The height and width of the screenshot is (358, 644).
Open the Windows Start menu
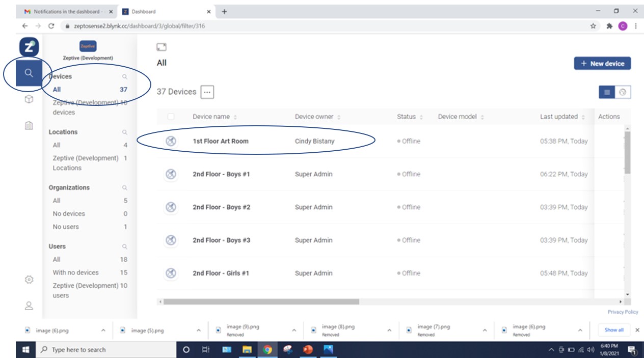(26, 350)
